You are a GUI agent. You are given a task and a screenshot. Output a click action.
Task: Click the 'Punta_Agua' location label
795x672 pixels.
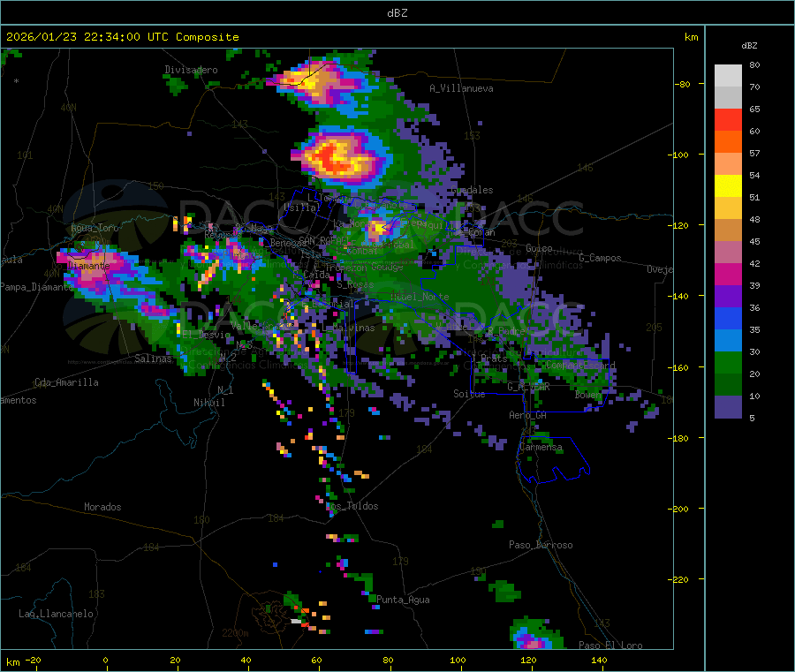pyautogui.click(x=403, y=600)
